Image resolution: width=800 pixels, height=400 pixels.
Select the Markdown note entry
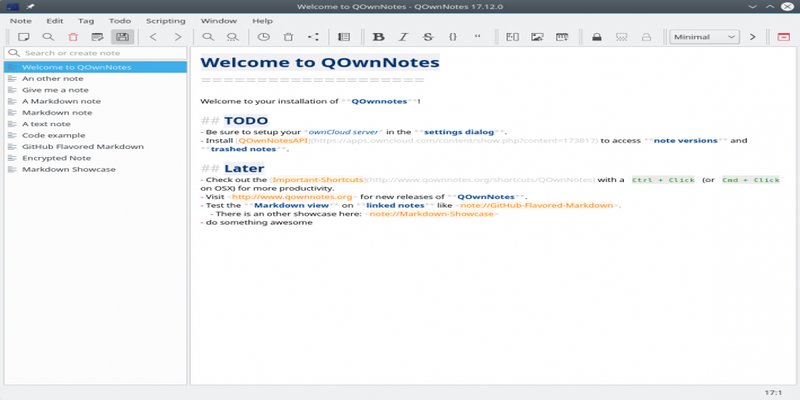point(95,112)
